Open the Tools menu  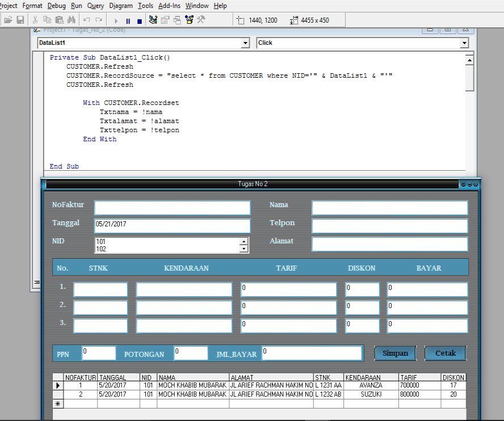(146, 6)
